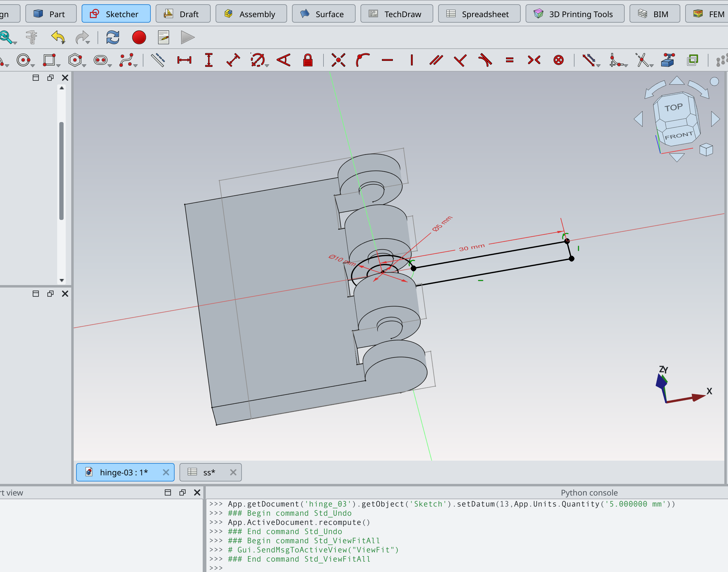
Task: Switch to the Surface workbench tab
Action: 324,14
